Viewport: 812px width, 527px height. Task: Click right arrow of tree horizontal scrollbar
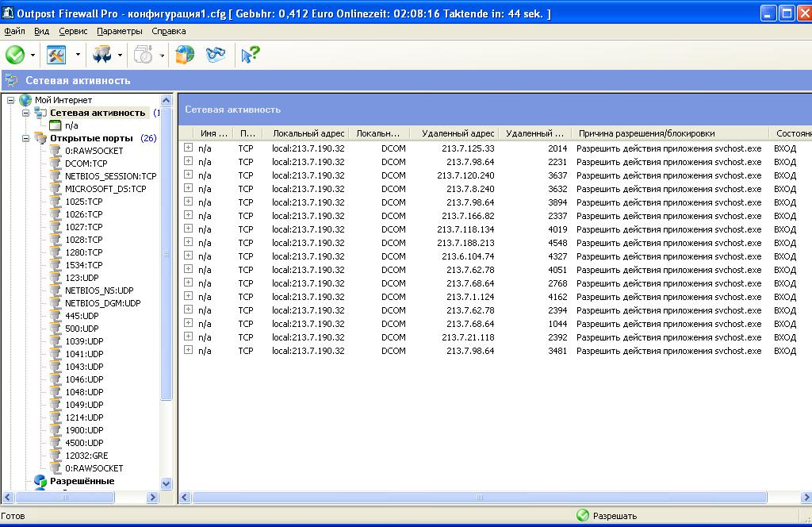point(152,498)
